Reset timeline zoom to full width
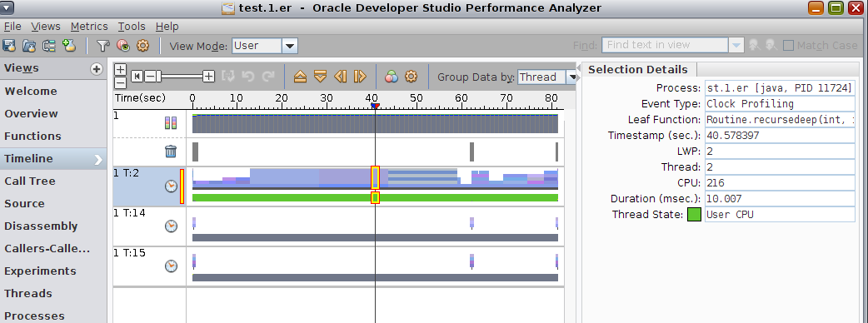This screenshot has height=323, width=868. [x=137, y=77]
